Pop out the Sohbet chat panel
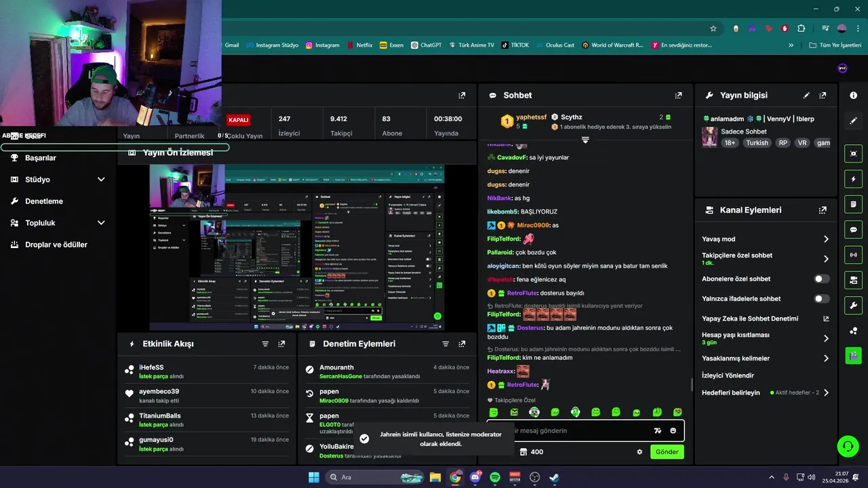The image size is (868, 488). 678,96
